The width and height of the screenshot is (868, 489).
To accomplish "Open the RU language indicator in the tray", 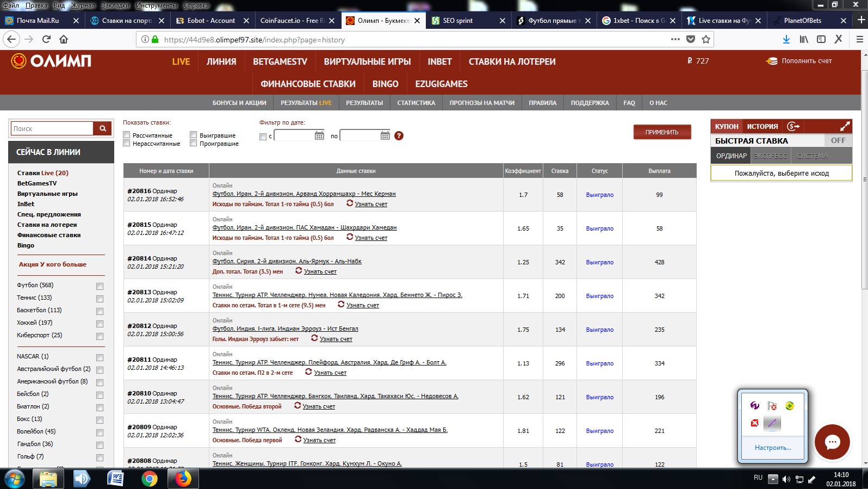I will click(758, 477).
